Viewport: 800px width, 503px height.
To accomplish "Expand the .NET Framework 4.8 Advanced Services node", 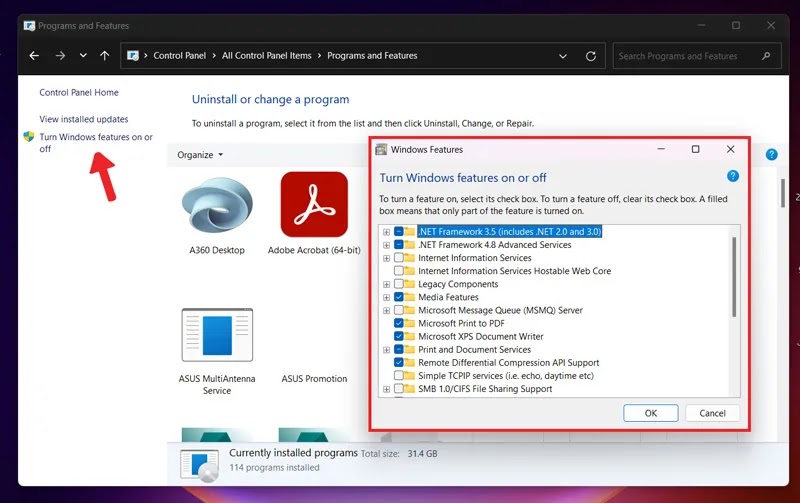I will [386, 245].
